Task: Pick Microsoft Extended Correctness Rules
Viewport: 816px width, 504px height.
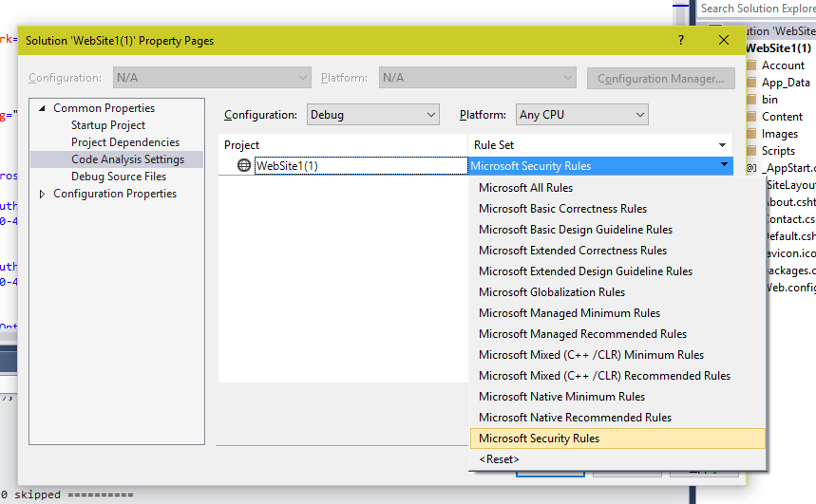Action: click(x=617, y=251)
